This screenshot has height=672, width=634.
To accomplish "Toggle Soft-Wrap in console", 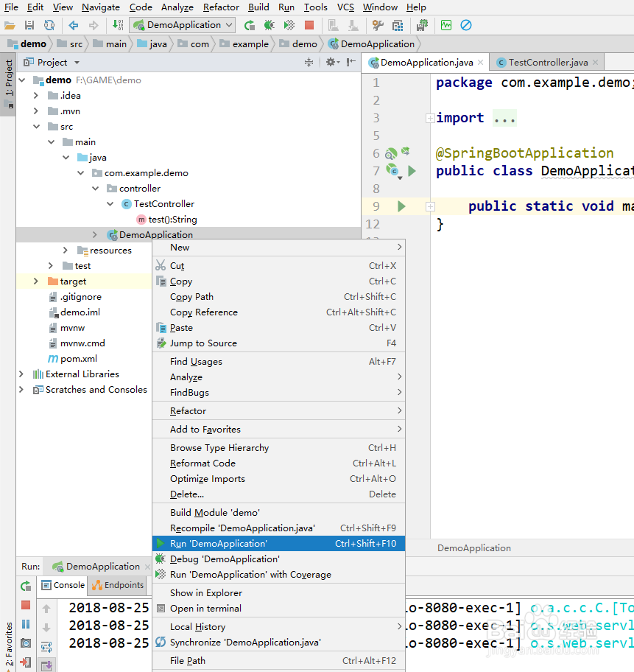I will 46,647.
